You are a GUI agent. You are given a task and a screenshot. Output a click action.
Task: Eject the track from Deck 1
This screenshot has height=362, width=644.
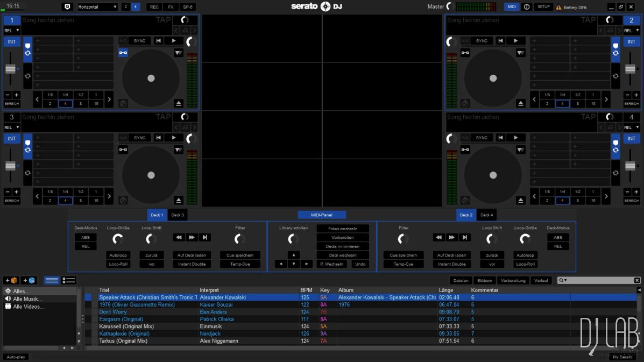click(179, 103)
